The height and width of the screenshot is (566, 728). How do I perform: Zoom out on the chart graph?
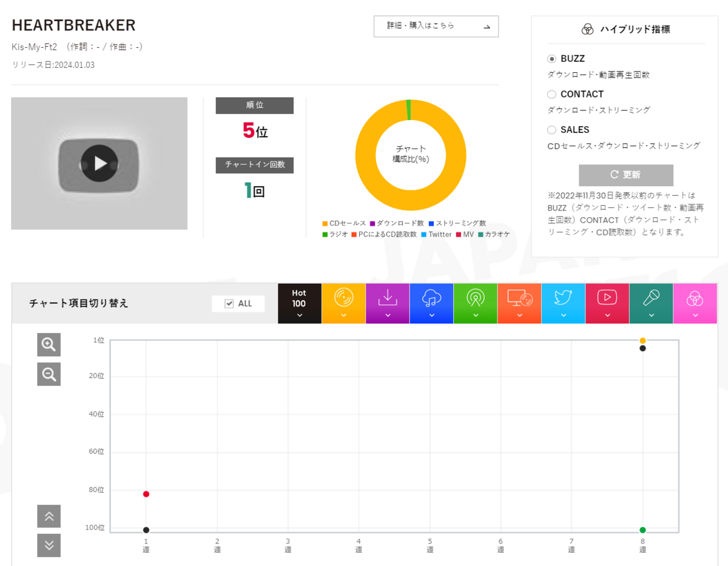click(49, 374)
